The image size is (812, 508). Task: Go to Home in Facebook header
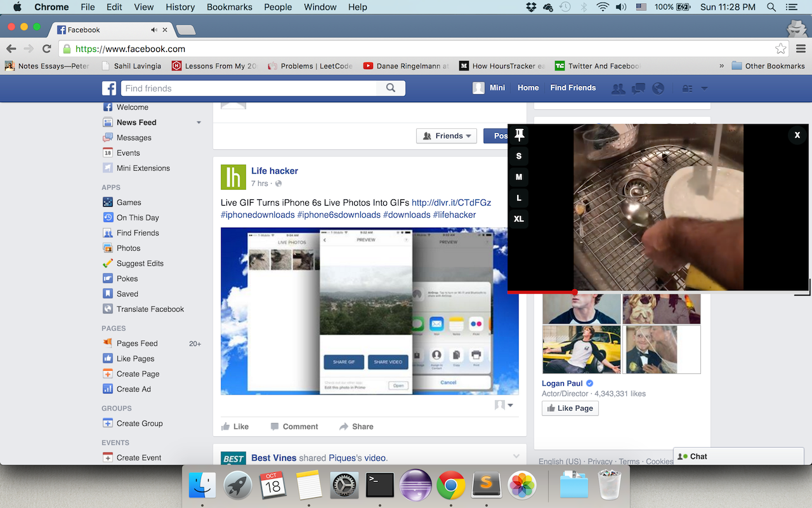point(528,88)
